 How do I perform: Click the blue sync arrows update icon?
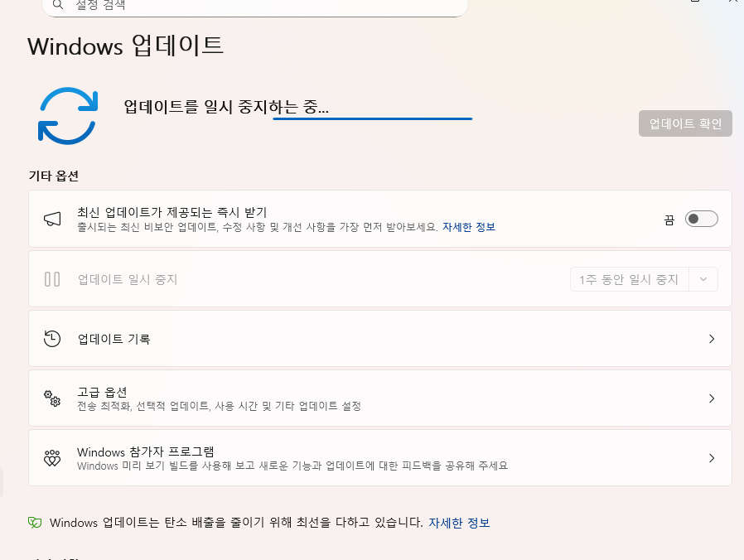(x=68, y=116)
